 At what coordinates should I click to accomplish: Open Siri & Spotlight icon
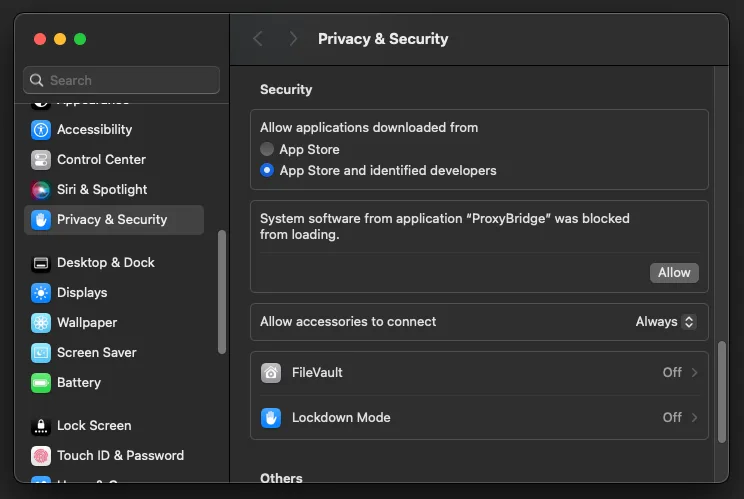click(x=41, y=190)
